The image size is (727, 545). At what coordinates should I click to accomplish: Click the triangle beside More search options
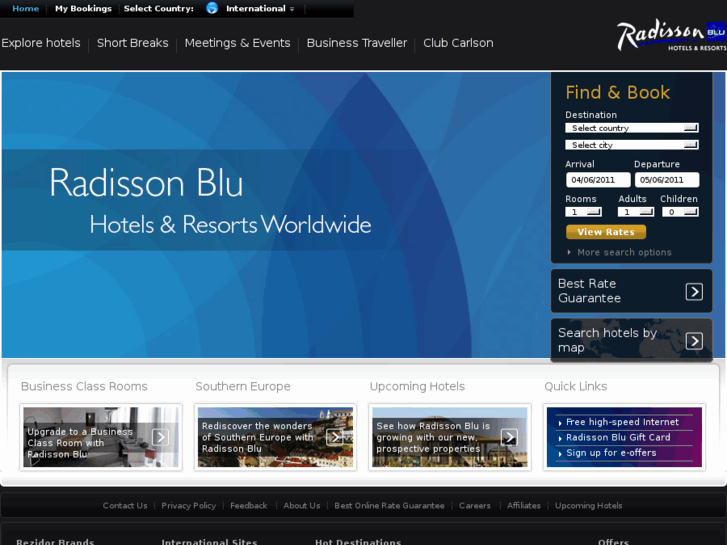click(569, 252)
